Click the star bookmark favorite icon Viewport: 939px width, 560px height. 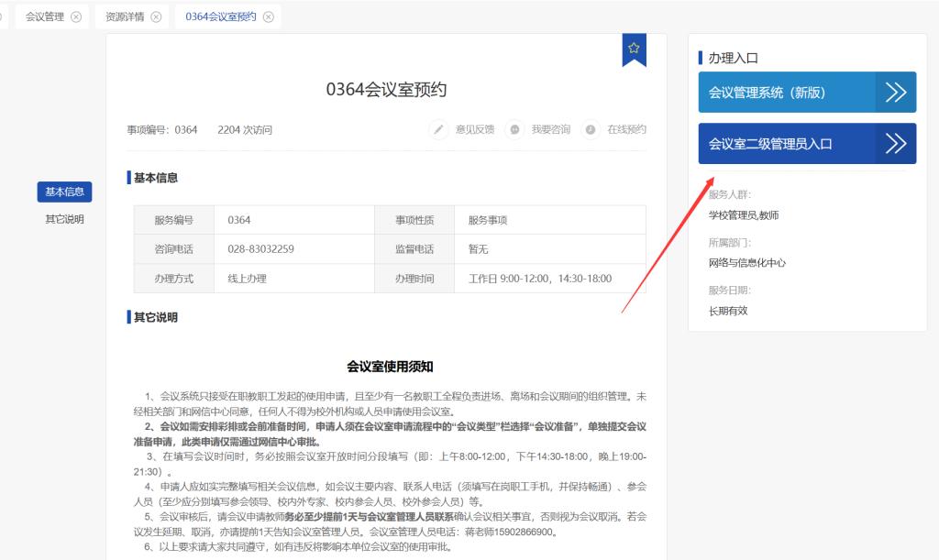click(x=634, y=49)
